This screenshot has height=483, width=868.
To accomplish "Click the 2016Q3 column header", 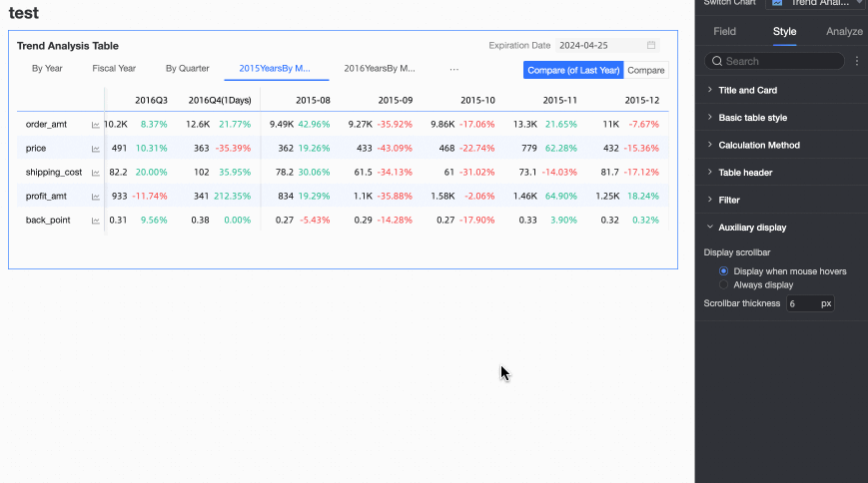I will pyautogui.click(x=151, y=100).
